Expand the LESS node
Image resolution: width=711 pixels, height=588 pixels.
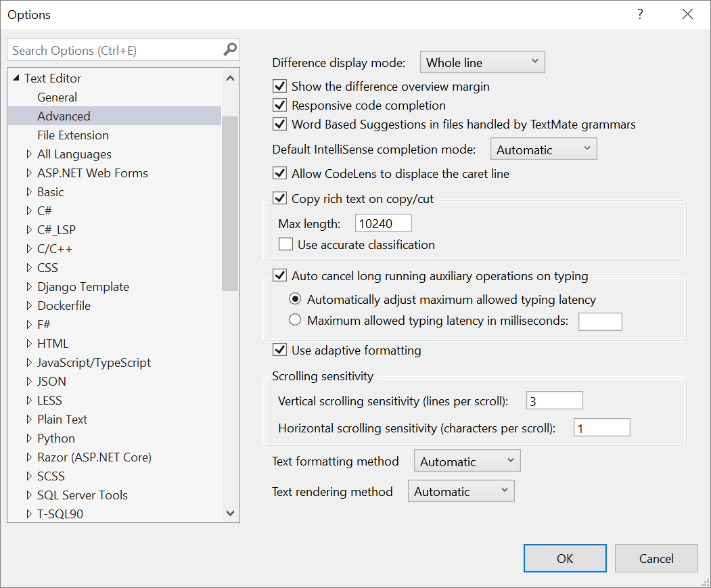29,400
